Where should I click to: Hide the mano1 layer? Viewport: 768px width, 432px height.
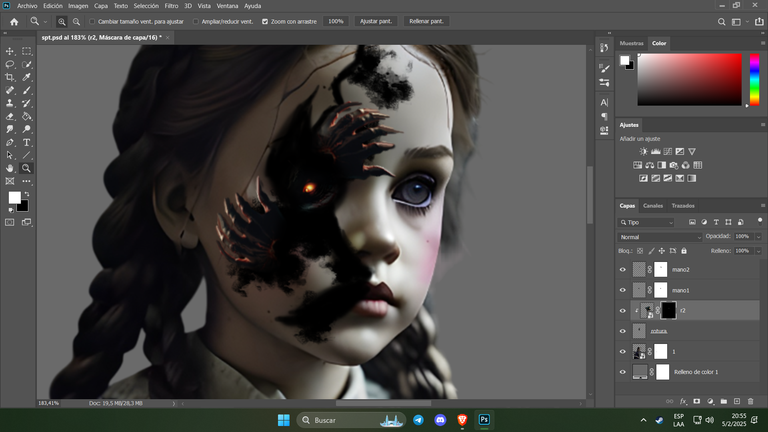623,290
